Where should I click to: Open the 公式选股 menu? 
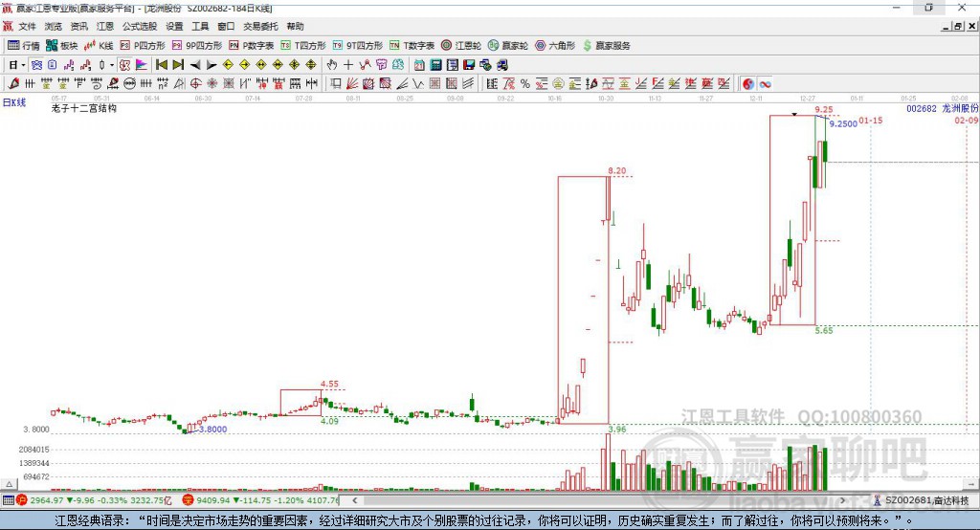(x=140, y=26)
